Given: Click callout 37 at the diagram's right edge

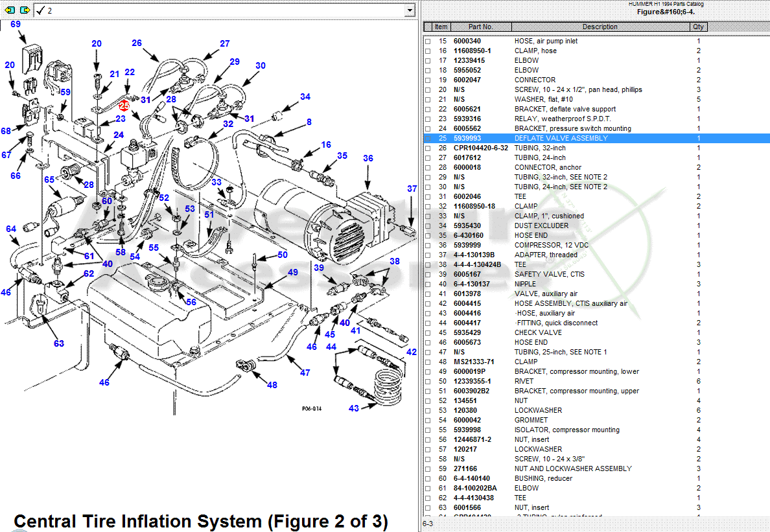Looking at the screenshot, I should (412, 189).
